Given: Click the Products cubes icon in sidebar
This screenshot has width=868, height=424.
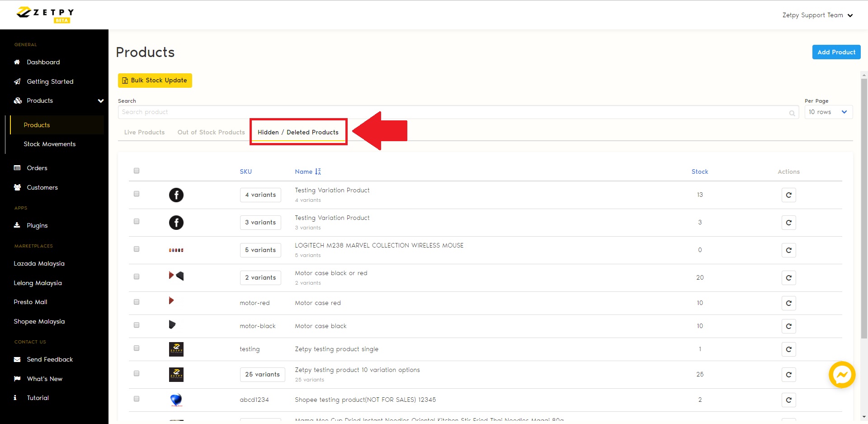Looking at the screenshot, I should [x=18, y=100].
